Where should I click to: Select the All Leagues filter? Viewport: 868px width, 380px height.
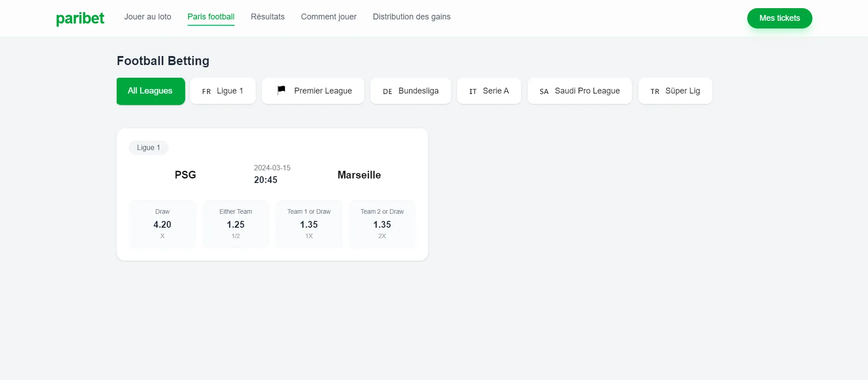pos(151,91)
